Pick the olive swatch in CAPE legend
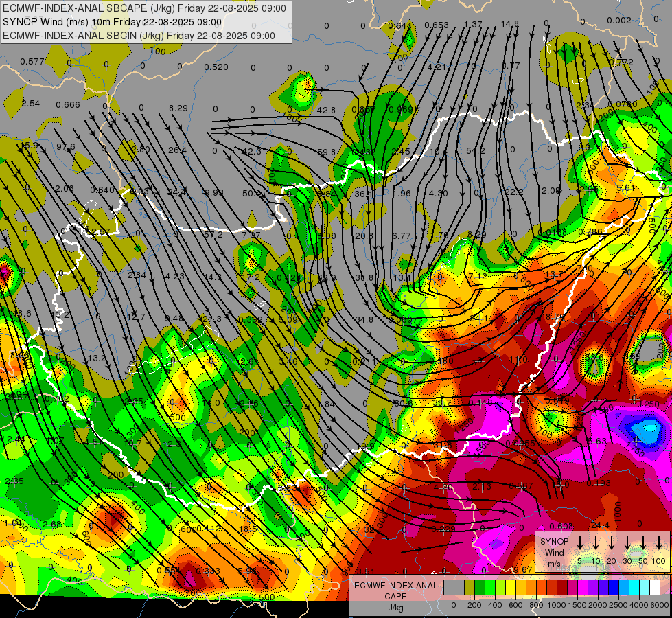672x618 pixels. pyautogui.click(x=470, y=588)
